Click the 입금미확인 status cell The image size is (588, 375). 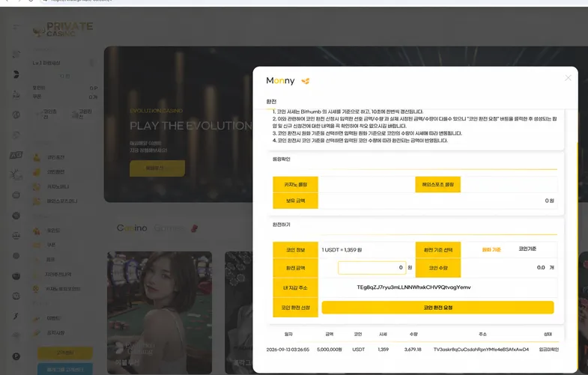point(548,350)
